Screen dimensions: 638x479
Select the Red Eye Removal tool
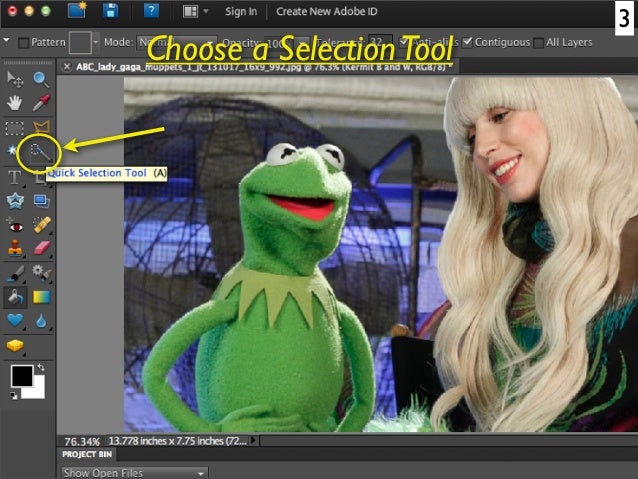(15, 224)
